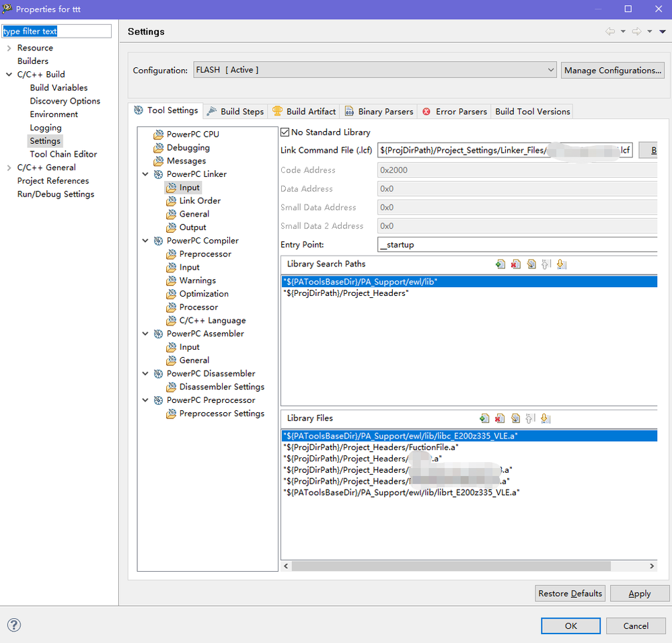The image size is (672, 643).
Task: Delete the selected Library Search Path
Action: click(x=515, y=264)
